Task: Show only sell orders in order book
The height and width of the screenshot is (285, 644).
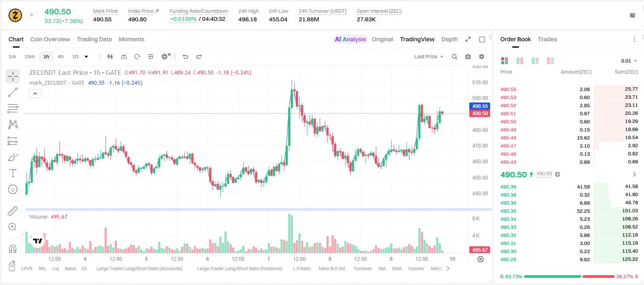Action: [550, 61]
